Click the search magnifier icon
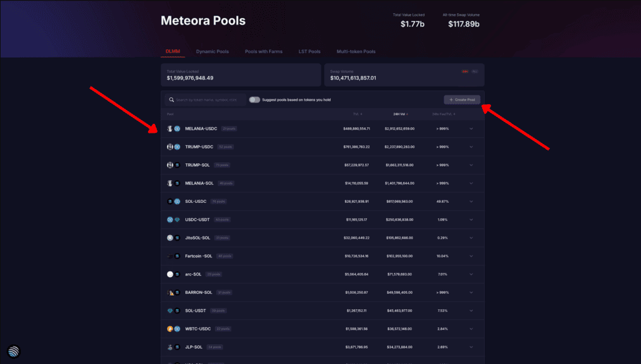This screenshot has width=641, height=364. coord(171,100)
